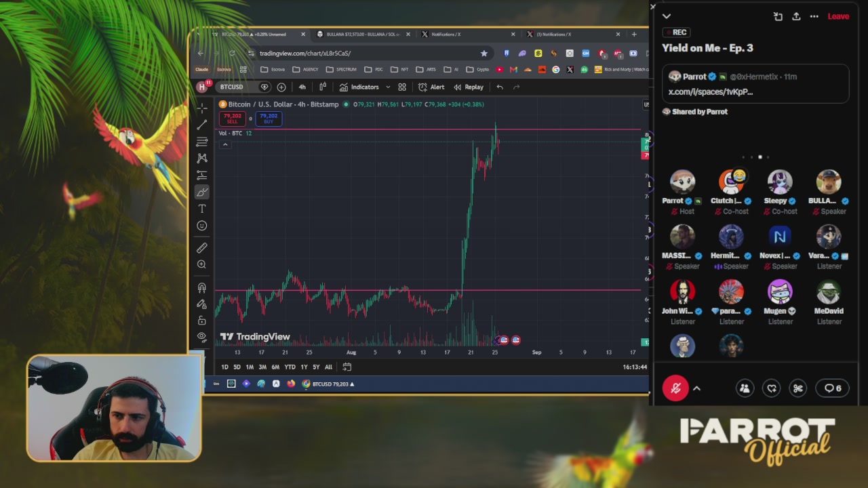
Task: Expand microphone options caret
Action: [x=696, y=388]
